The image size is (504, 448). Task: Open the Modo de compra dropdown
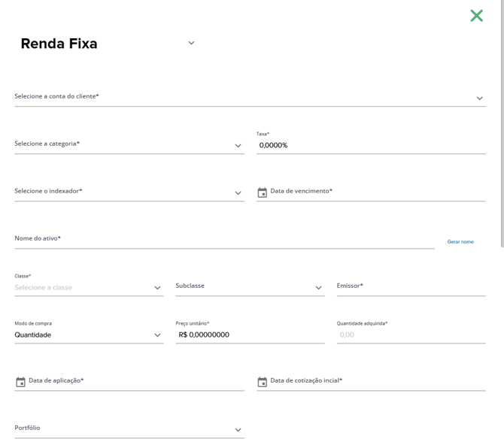[x=89, y=334]
